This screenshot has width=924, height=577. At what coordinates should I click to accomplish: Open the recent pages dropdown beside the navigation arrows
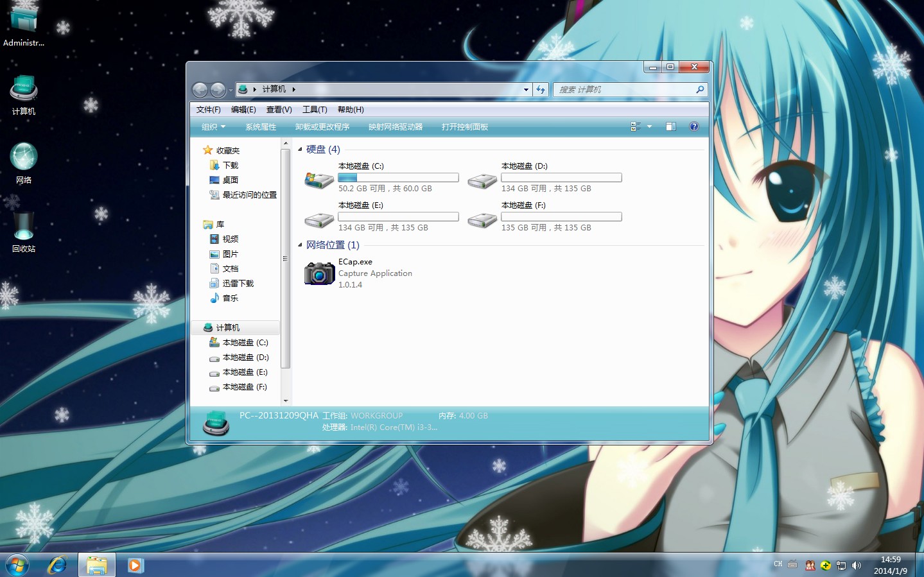pos(231,90)
